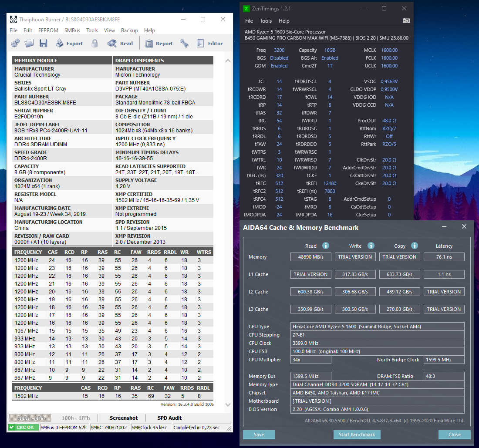Switch to the 000h - 0FFh page tab
This screenshot has height=448, width=479.
(x=30, y=418)
